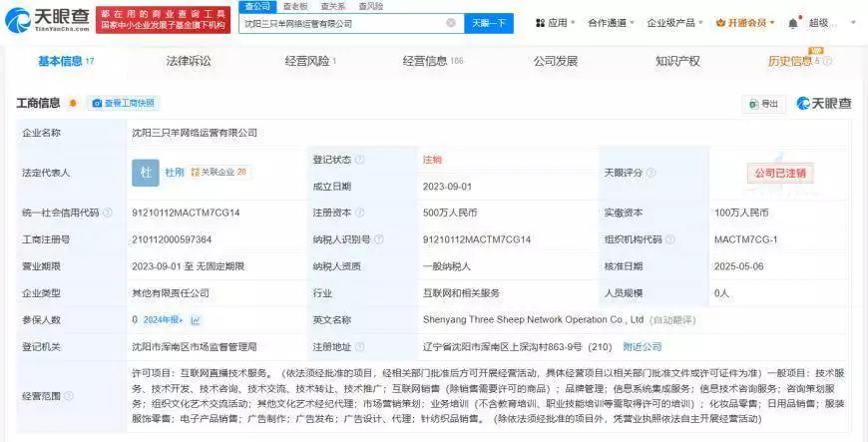Click the help icon beside 纳税人识别号
The width and height of the screenshot is (868, 442).
pyautogui.click(x=379, y=239)
